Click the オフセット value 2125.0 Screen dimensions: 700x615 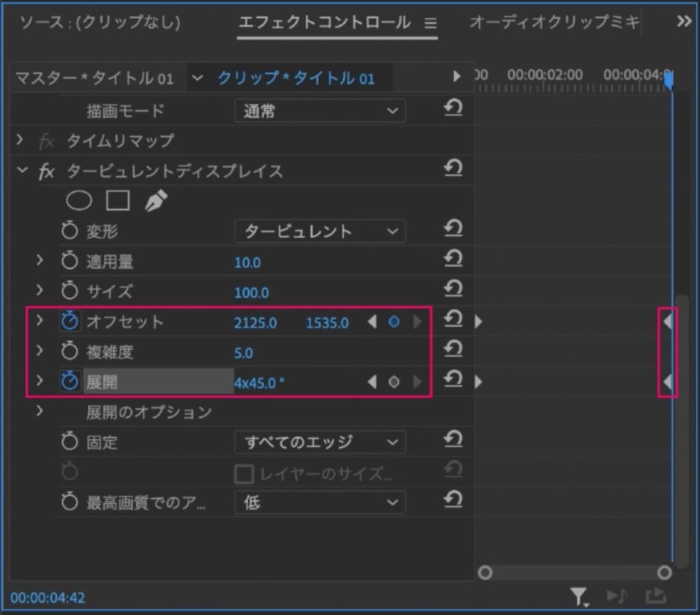(x=256, y=323)
